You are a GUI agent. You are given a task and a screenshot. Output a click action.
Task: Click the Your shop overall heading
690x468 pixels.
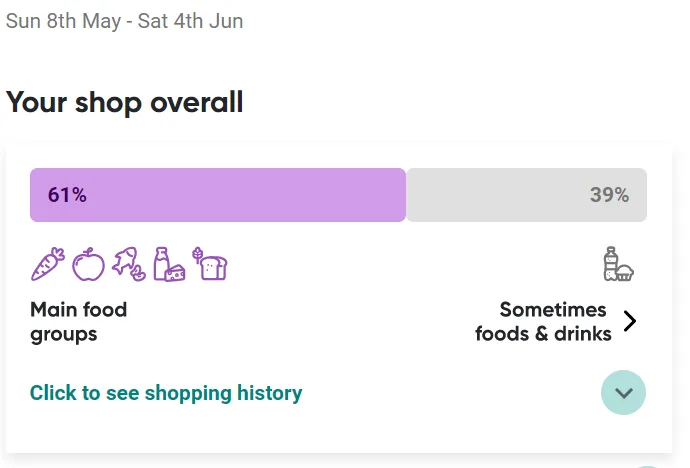pyautogui.click(x=125, y=102)
